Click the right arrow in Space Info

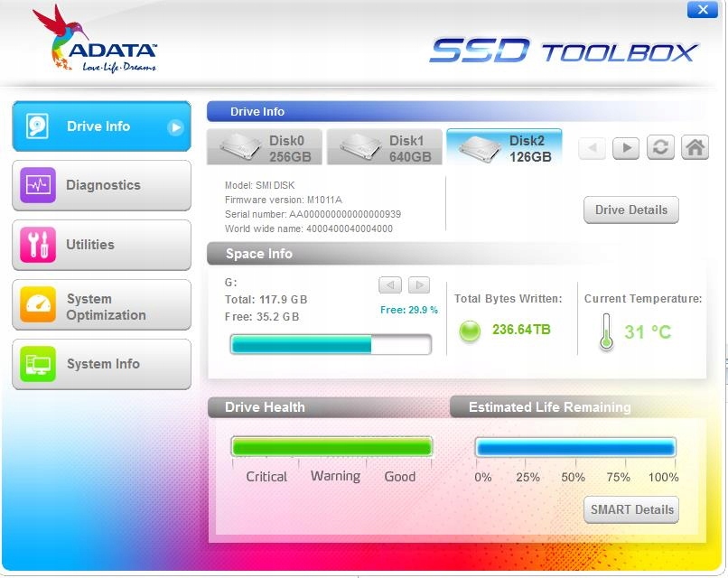418,284
